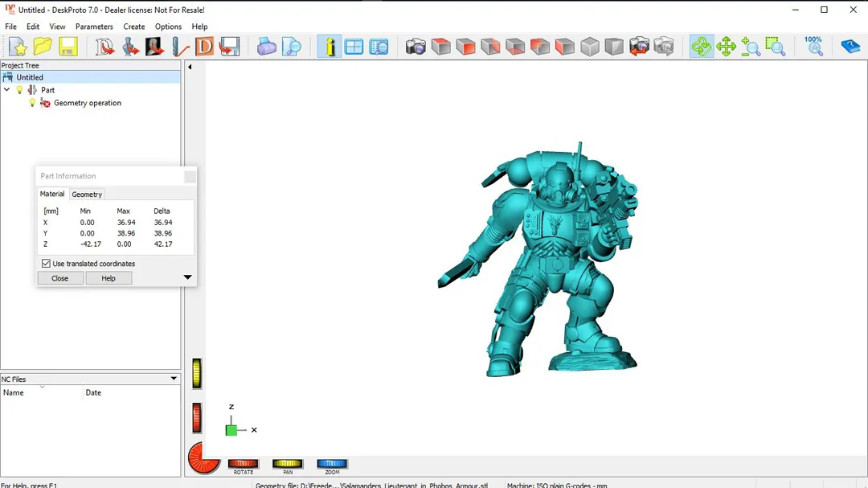Open the Parameters menu
This screenshot has height=488, width=868.
(94, 27)
